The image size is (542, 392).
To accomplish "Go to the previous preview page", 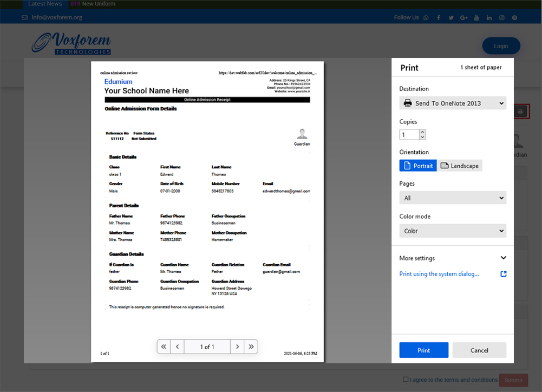I will click(x=178, y=347).
